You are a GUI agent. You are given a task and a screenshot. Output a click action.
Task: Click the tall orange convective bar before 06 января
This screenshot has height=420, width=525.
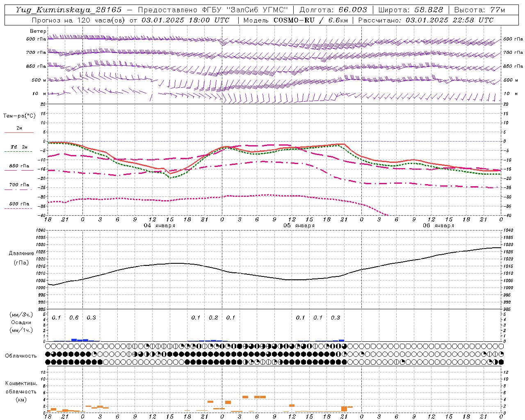pos(344,409)
